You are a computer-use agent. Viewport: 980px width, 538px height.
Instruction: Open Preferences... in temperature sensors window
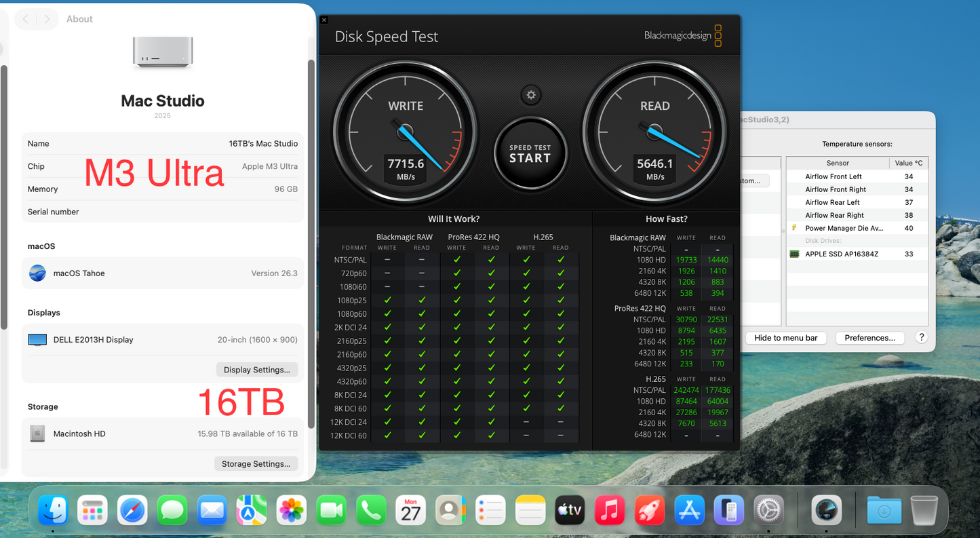(870, 338)
